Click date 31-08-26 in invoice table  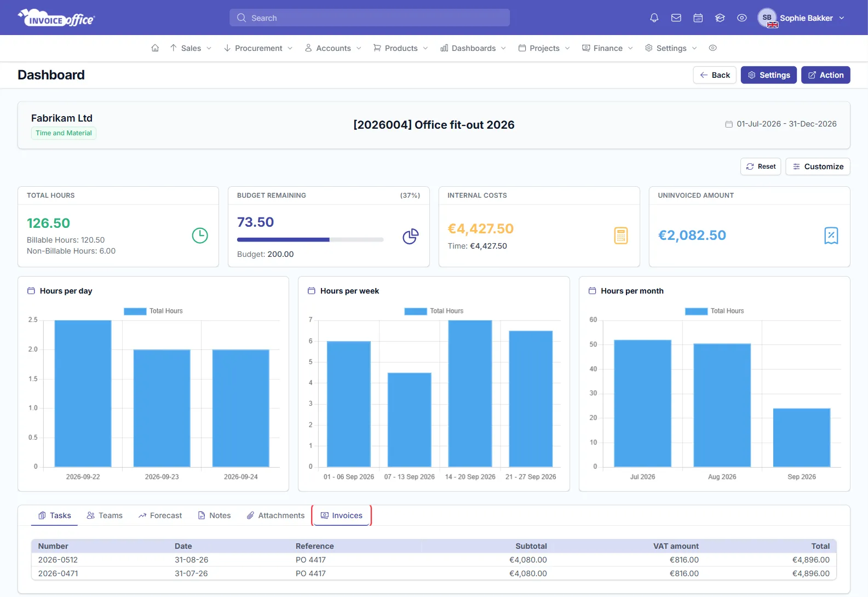(x=191, y=560)
